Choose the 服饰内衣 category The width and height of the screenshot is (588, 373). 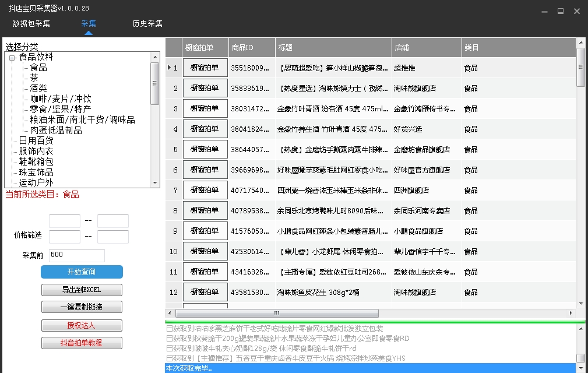36,152
